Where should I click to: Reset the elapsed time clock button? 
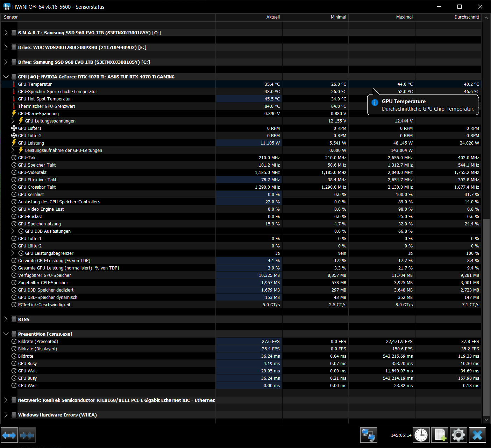421,435
